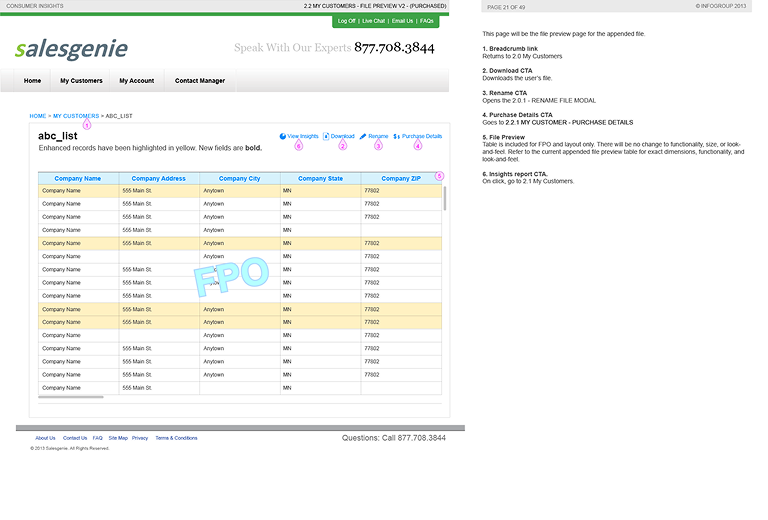Image resolution: width=768 pixels, height=520 pixels.
Task: Click the Company State column header
Action: [x=320, y=179]
